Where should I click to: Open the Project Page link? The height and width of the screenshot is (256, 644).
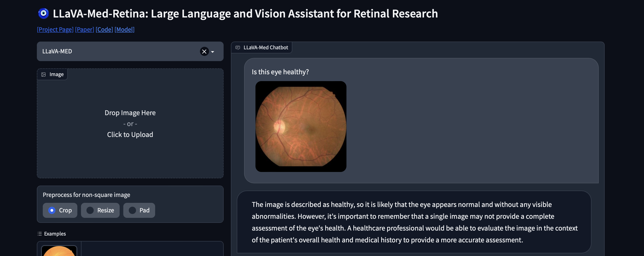coord(55,29)
